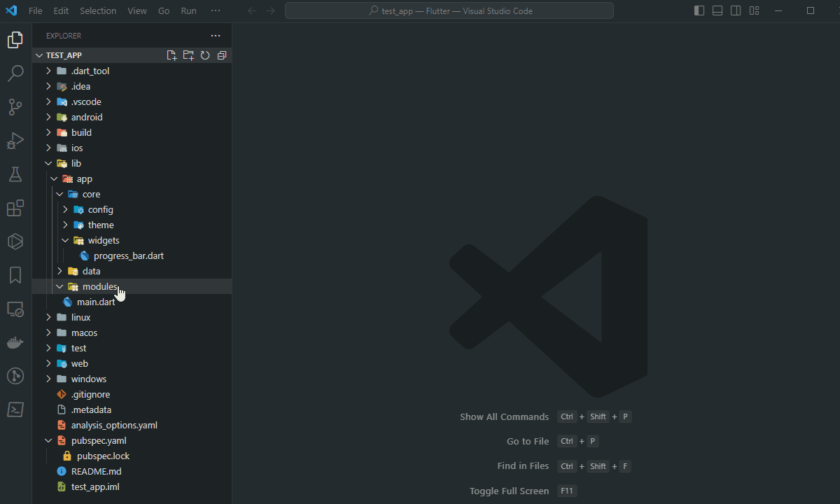Open the Run menu
840x504 pixels.
pyautogui.click(x=188, y=10)
